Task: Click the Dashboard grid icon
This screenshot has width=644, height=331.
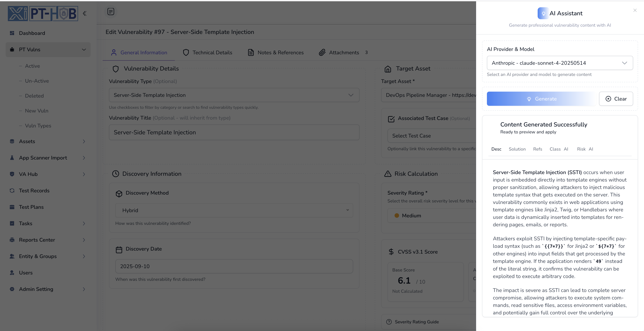Action: tap(12, 33)
